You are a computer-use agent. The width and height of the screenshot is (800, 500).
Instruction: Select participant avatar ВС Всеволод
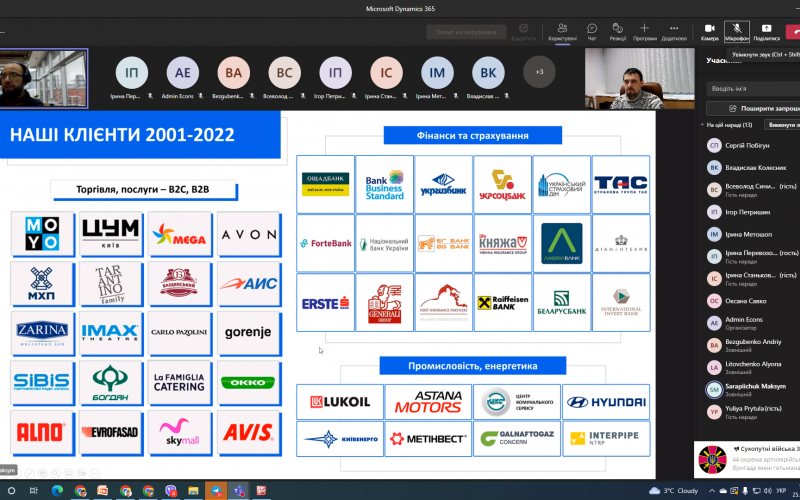click(285, 73)
